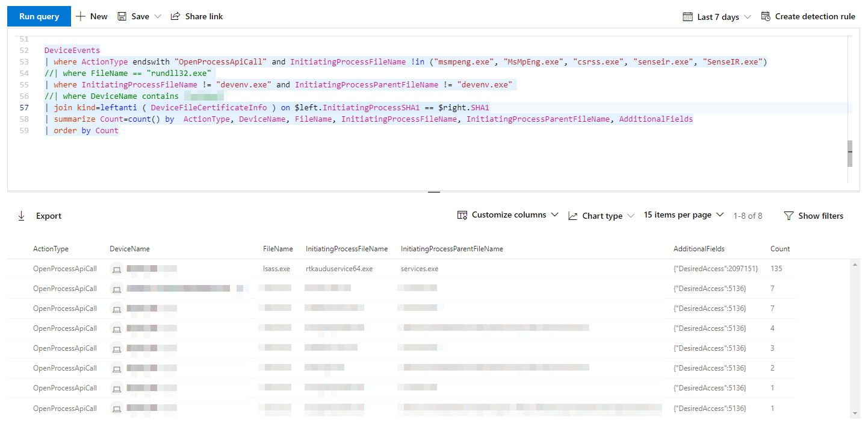Viewport: 868px width, 423px height.
Task: Click the 1-8 of 8 pagination text
Action: point(748,216)
